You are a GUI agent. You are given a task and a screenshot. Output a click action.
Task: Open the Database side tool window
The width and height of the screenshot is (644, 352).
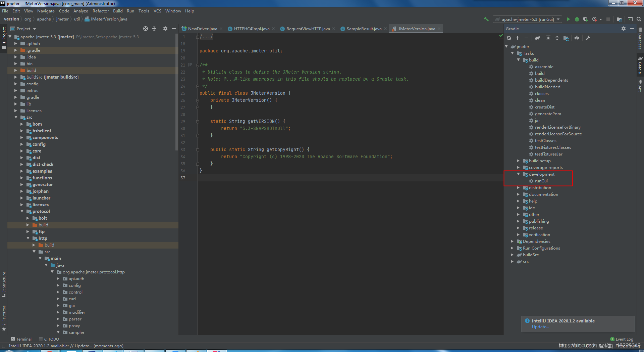640,39
